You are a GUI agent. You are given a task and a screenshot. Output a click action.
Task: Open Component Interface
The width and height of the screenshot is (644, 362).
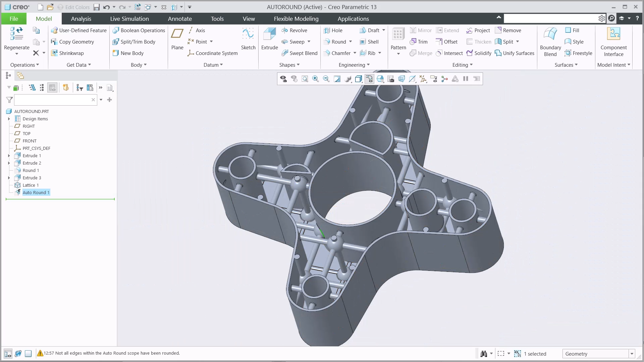[613, 42]
